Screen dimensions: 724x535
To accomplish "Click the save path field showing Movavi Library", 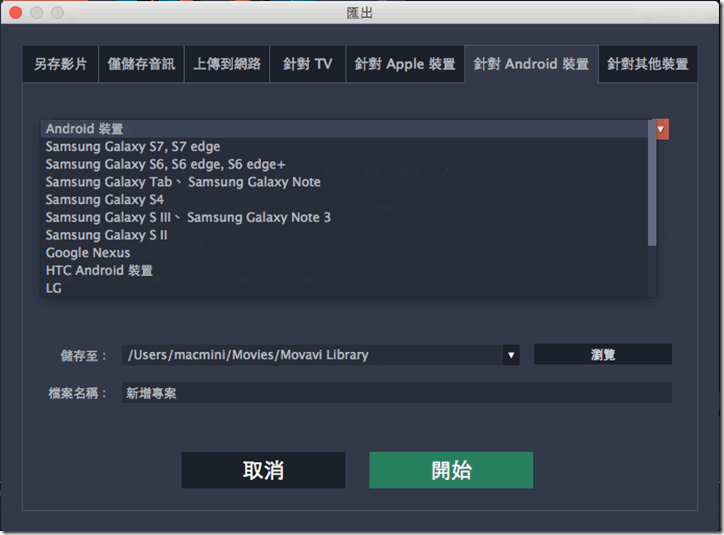I will (313, 355).
